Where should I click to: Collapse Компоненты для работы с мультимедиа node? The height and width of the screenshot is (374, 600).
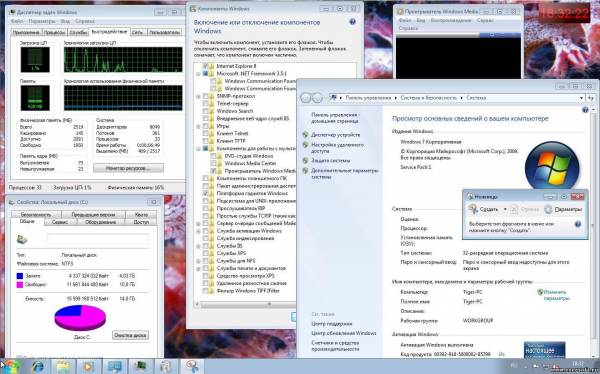[x=199, y=149]
